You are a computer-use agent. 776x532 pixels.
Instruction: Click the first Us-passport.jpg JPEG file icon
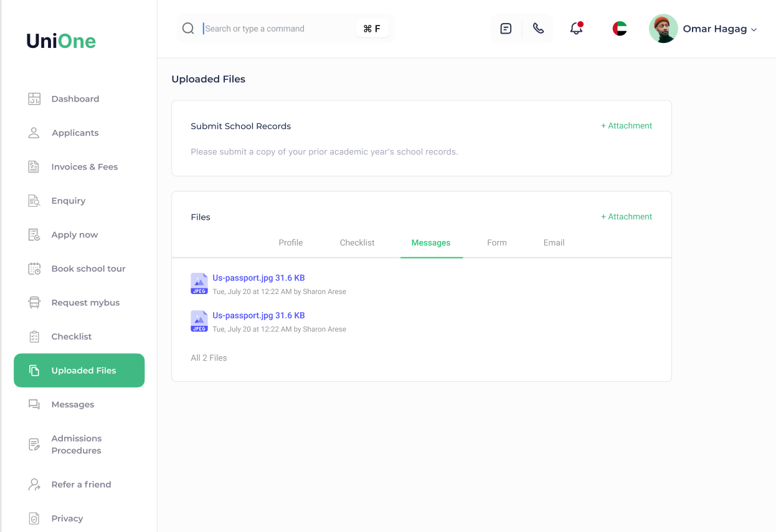(x=199, y=283)
